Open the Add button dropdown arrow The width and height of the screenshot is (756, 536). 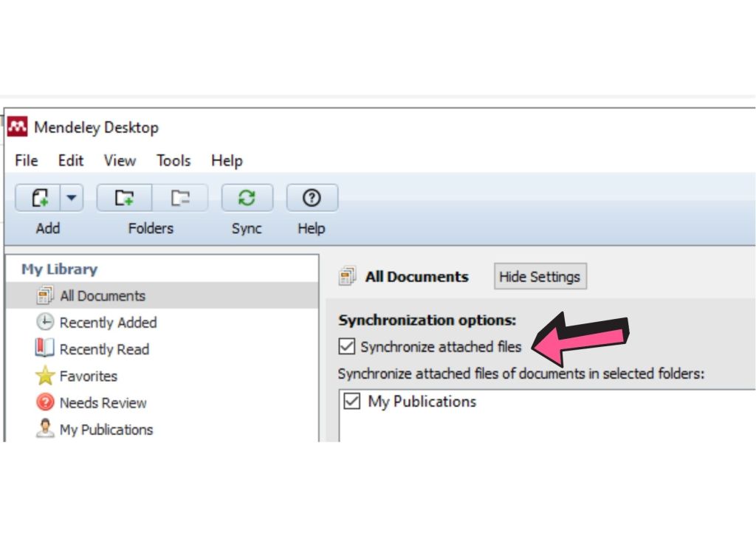click(72, 198)
